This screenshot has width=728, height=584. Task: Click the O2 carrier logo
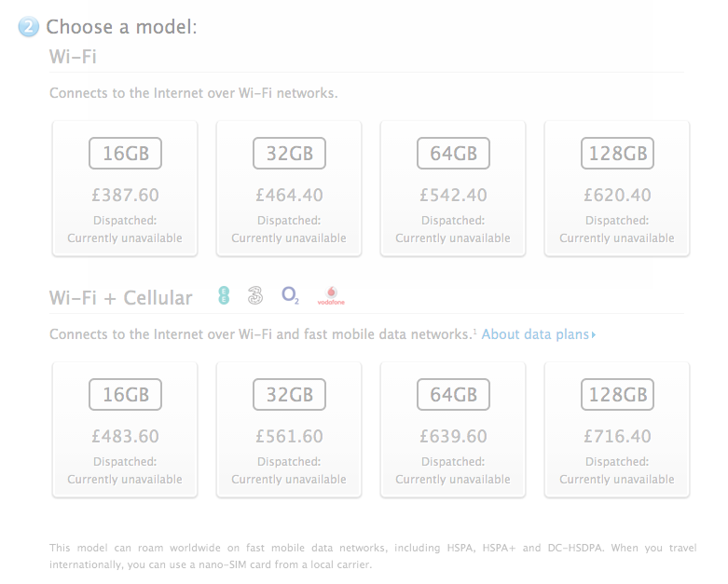[290, 296]
